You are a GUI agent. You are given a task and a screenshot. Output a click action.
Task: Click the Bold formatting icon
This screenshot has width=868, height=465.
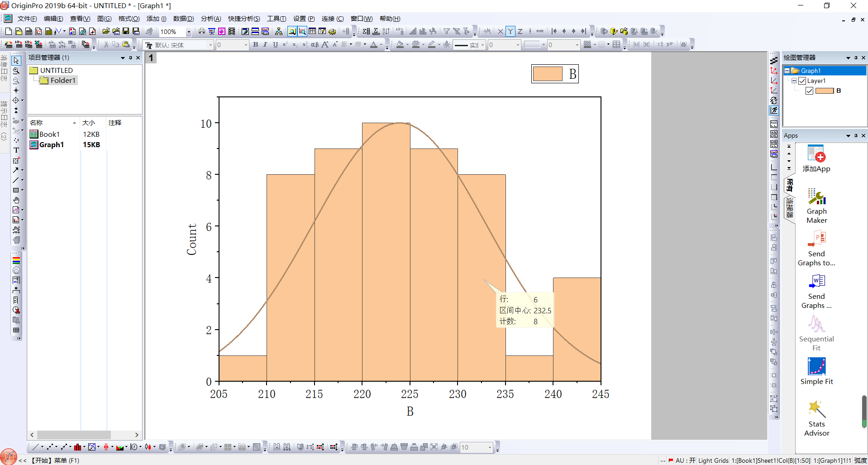tap(256, 44)
